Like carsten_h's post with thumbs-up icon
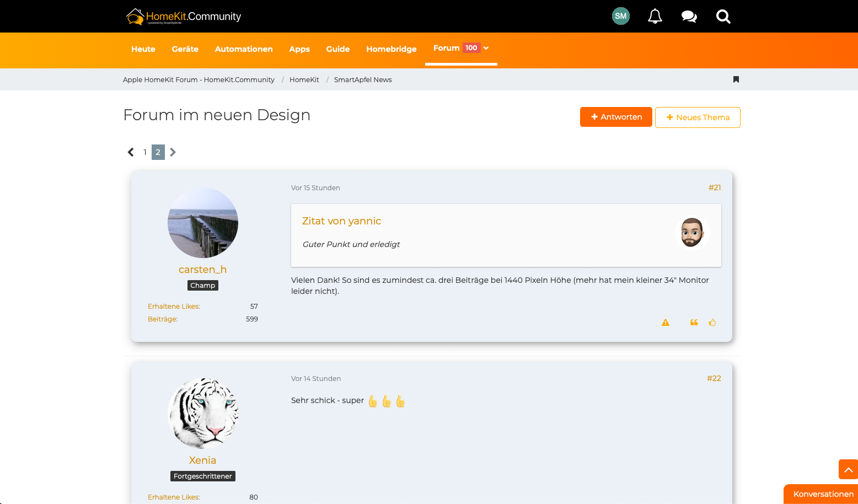Viewport: 858px width, 504px height. (x=712, y=323)
